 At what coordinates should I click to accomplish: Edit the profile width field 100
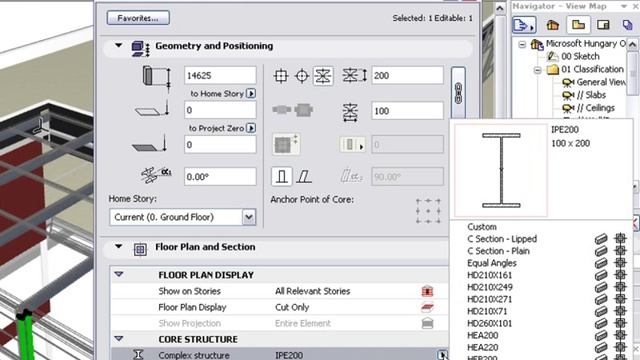click(407, 111)
